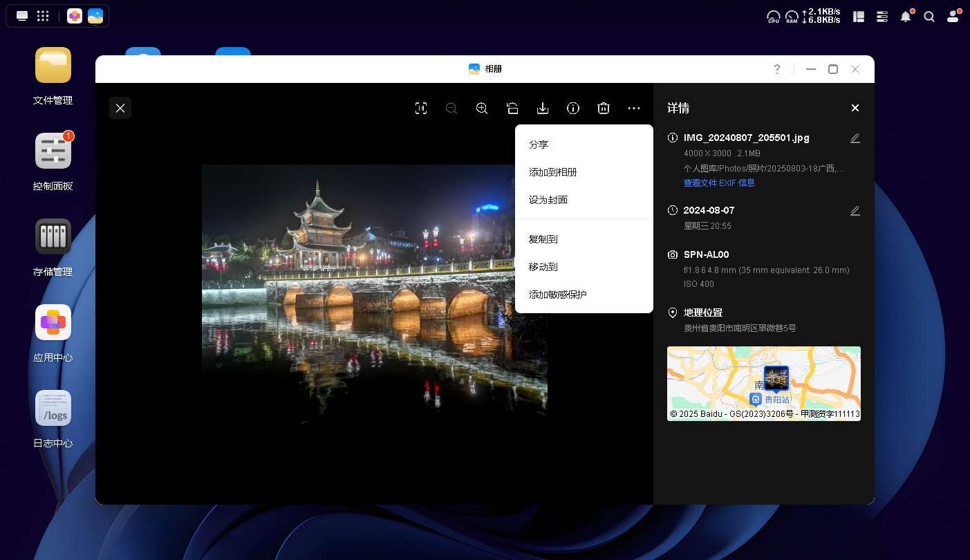Switch to 应用中心 in the top dock
The height and width of the screenshot is (560, 970).
[x=75, y=16]
